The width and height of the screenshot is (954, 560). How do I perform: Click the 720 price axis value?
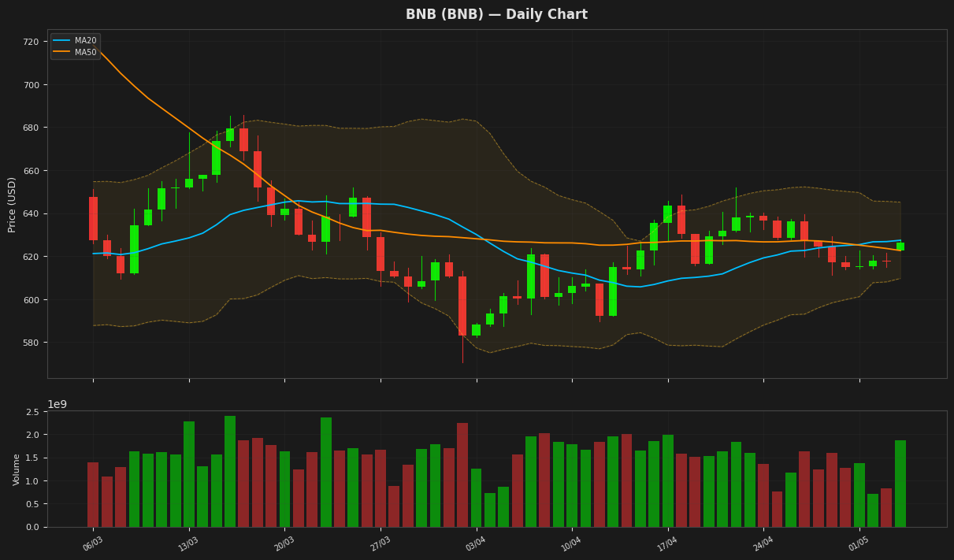click(32, 42)
